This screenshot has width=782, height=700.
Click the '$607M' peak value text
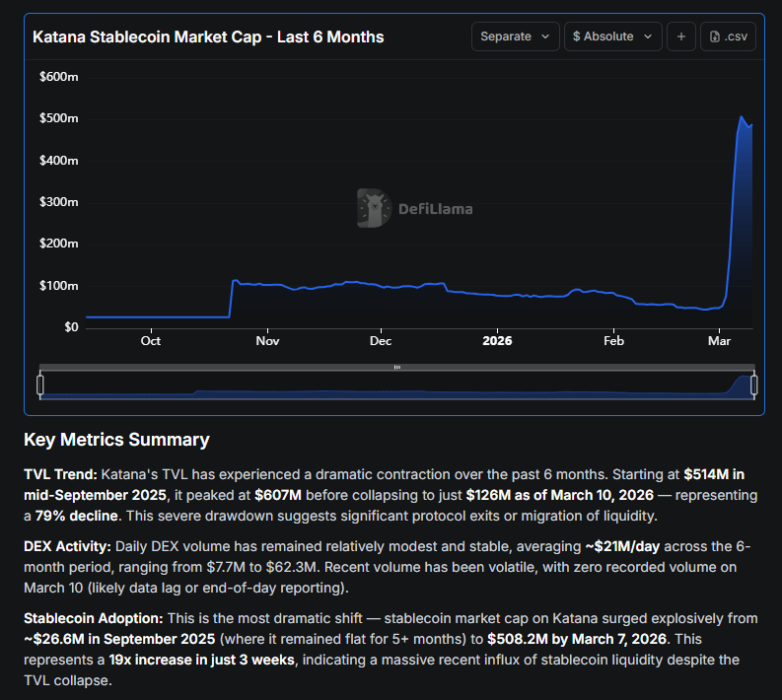pyautogui.click(x=278, y=495)
